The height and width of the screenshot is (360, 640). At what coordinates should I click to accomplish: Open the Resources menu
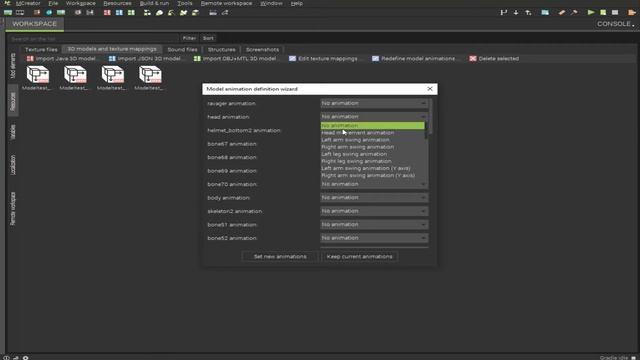point(118,3)
